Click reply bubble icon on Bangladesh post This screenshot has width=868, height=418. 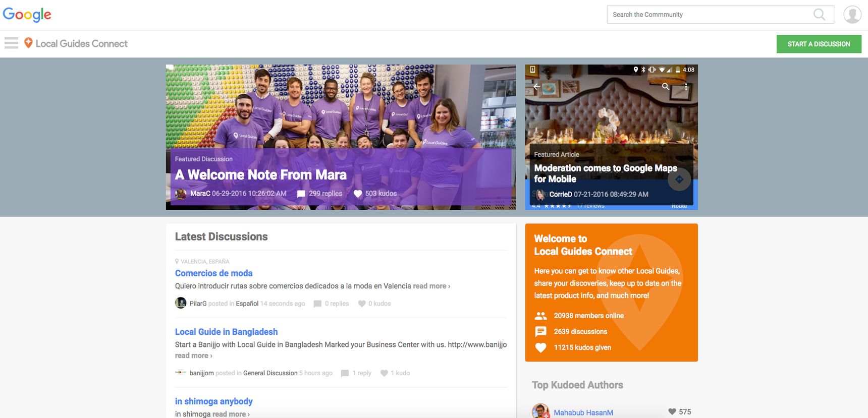(x=345, y=373)
